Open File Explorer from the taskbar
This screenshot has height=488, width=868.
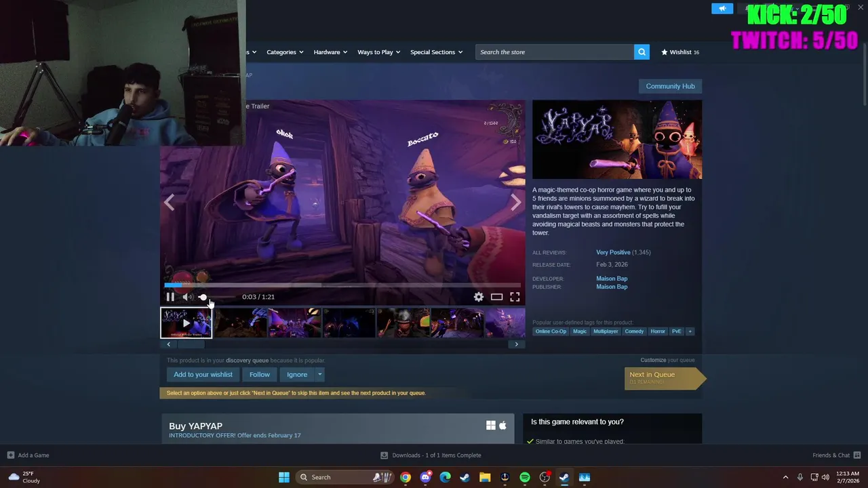[x=485, y=477]
